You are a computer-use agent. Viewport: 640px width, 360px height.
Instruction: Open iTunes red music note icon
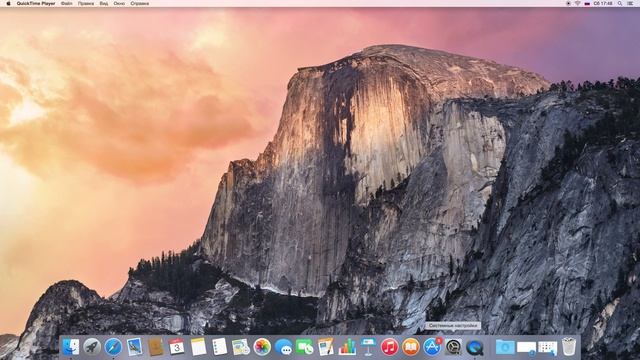coord(389,347)
